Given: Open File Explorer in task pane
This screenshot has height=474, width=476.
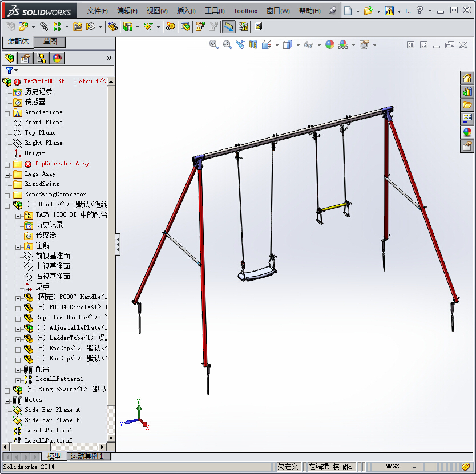Looking at the screenshot, I should pos(467,106).
